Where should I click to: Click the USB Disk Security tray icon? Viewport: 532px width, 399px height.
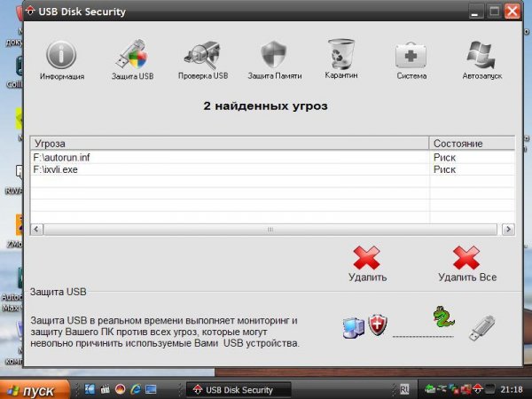click(478, 389)
